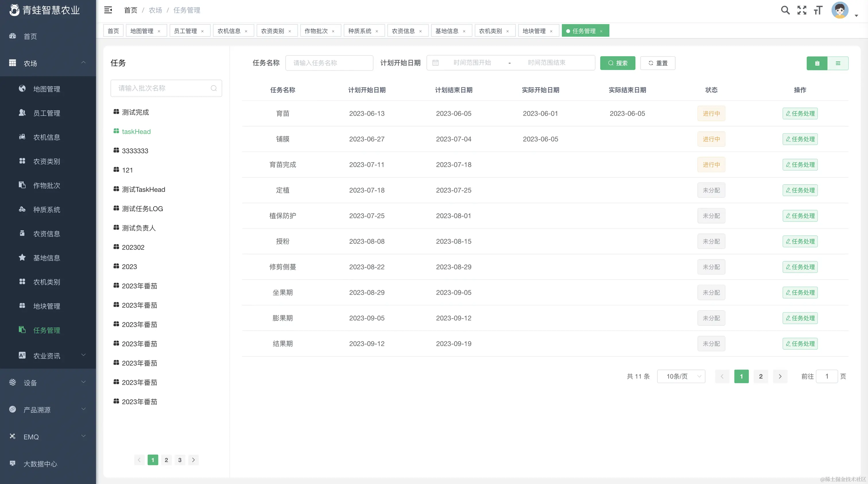Open the 10条/页 page size dropdown
Image resolution: width=868 pixels, height=484 pixels.
(x=681, y=376)
